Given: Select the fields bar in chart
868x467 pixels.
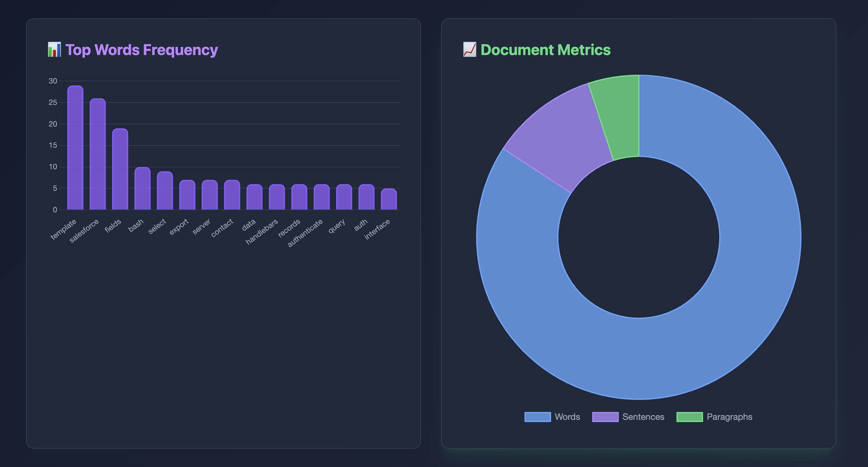Looking at the screenshot, I should click(x=120, y=169).
